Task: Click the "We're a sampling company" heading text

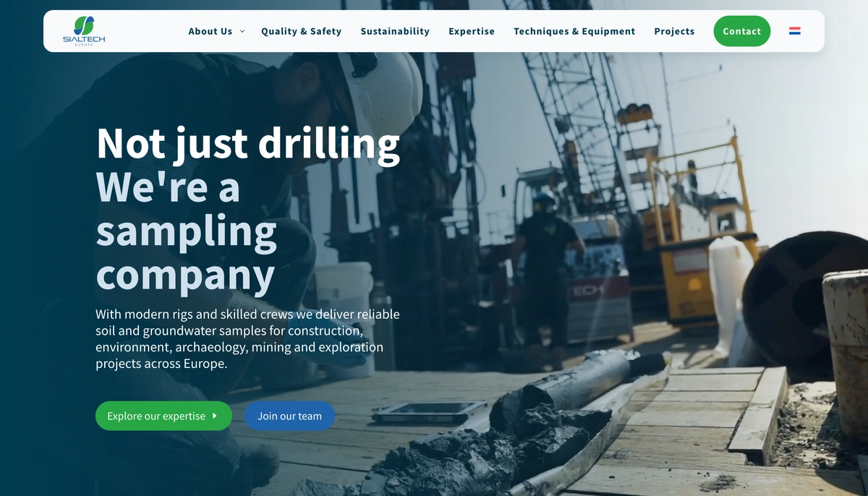Action: 187,231
